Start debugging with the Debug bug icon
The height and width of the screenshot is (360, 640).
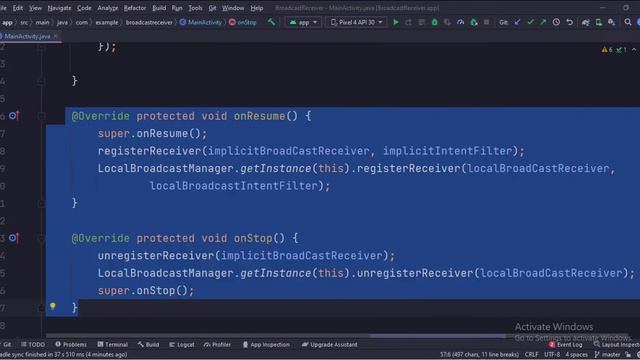pos(435,22)
